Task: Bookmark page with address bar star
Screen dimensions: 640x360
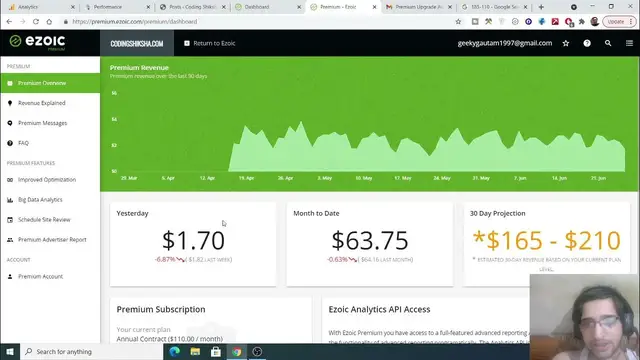Action: pos(458,21)
